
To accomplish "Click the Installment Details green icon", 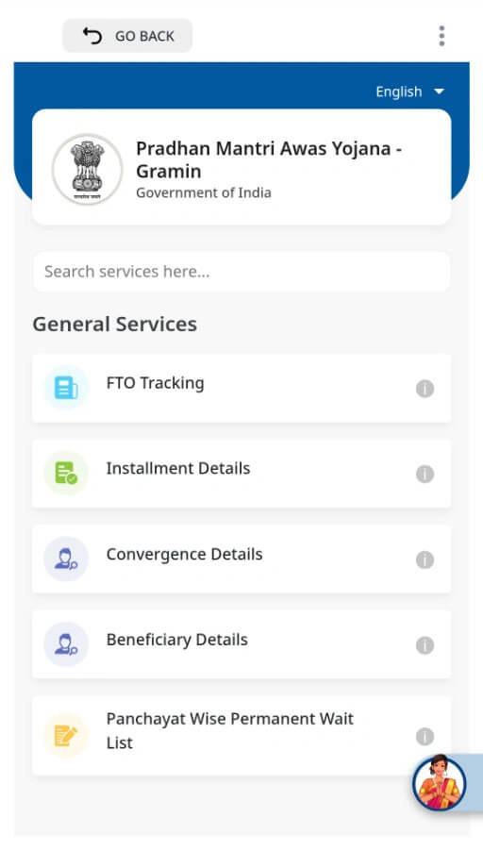I will click(66, 474).
